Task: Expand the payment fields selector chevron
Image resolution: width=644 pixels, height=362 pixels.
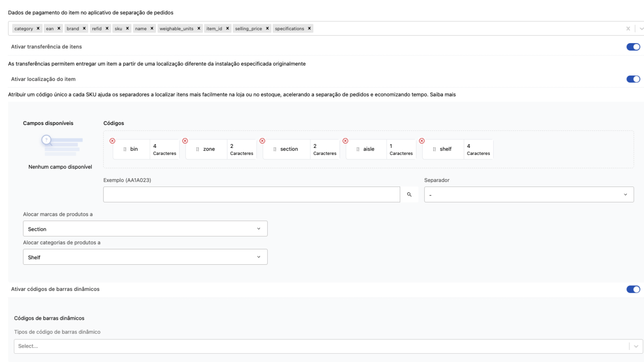Action: (640, 28)
